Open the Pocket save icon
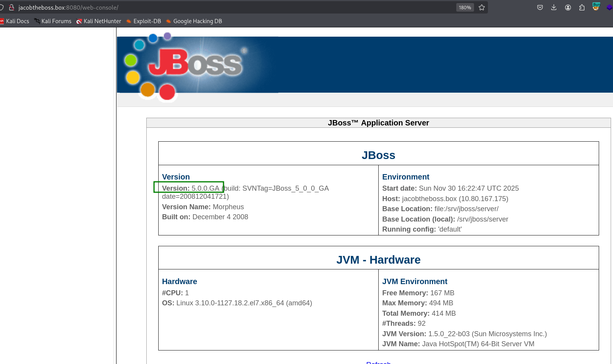This screenshot has height=364, width=613. click(540, 7)
